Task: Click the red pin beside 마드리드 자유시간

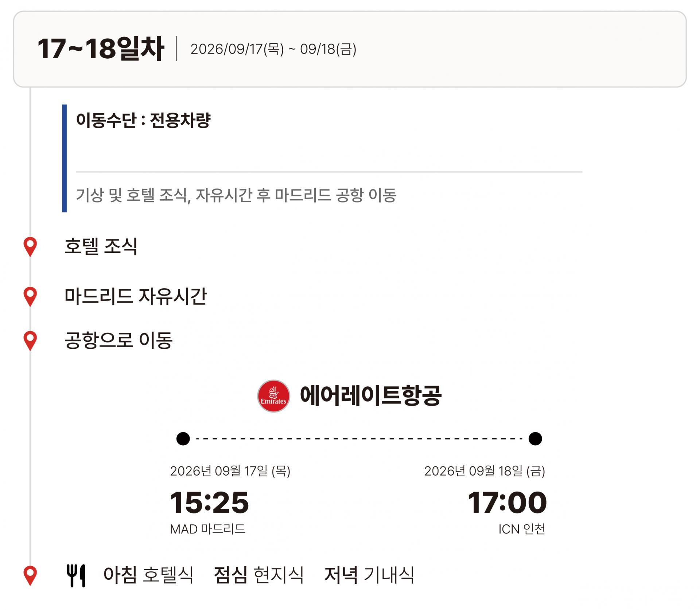Action: [30, 296]
